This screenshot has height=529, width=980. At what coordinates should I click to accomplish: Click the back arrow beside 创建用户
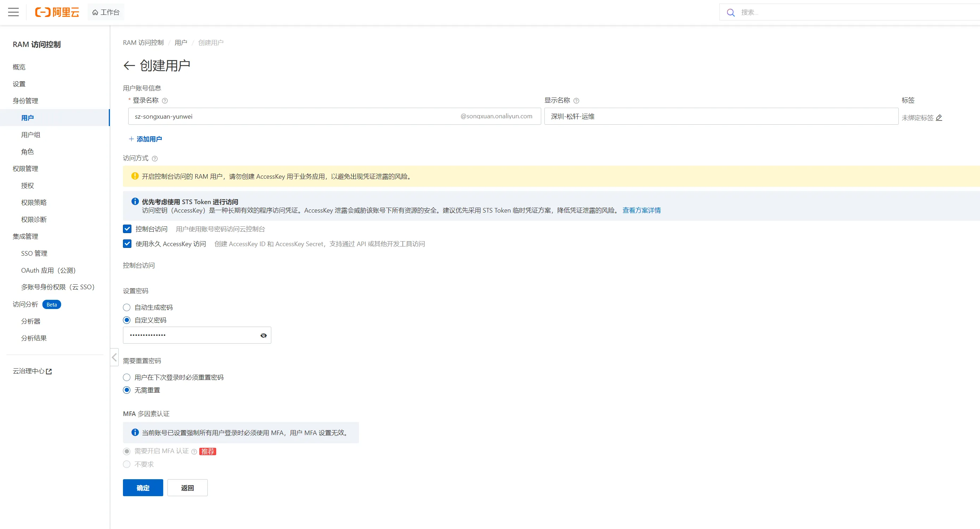click(129, 66)
